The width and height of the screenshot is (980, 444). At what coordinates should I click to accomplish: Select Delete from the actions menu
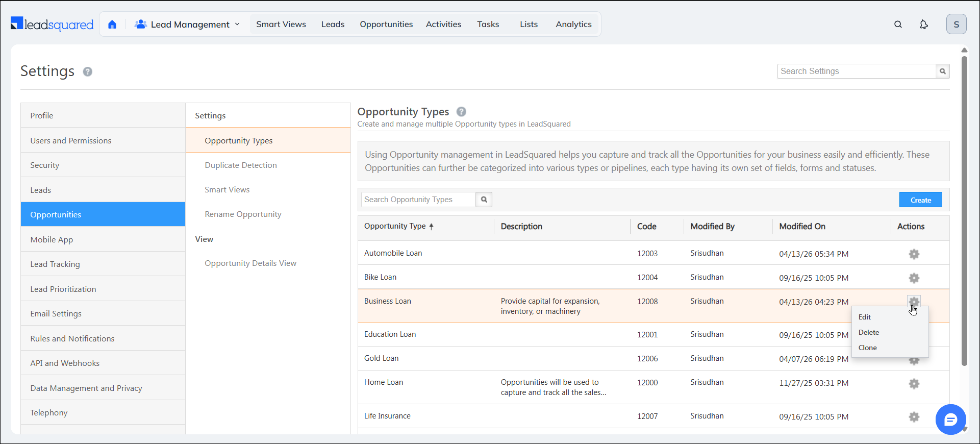coord(868,332)
